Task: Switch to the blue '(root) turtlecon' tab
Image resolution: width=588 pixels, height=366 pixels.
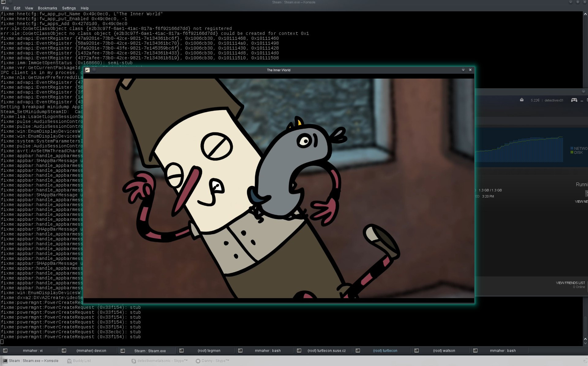Action: [x=382, y=351]
